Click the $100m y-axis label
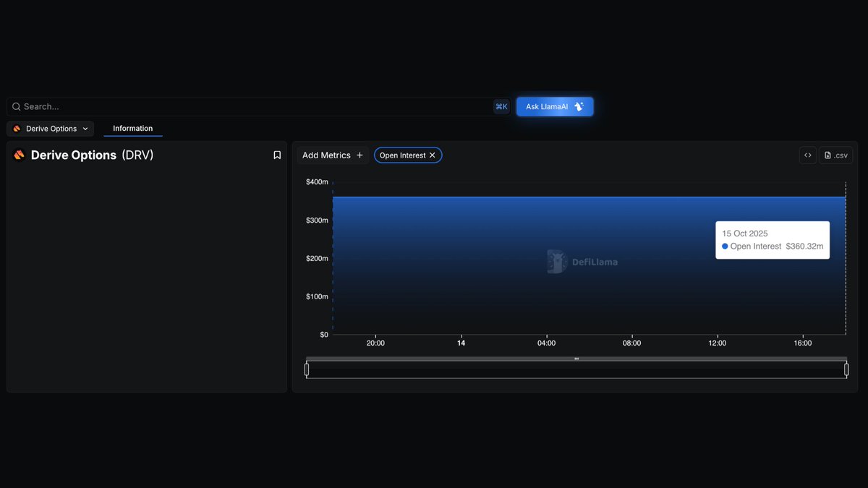This screenshot has height=488, width=868. coord(317,296)
